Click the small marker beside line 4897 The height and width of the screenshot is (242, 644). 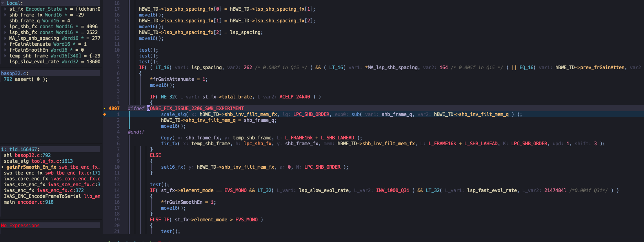(104, 108)
